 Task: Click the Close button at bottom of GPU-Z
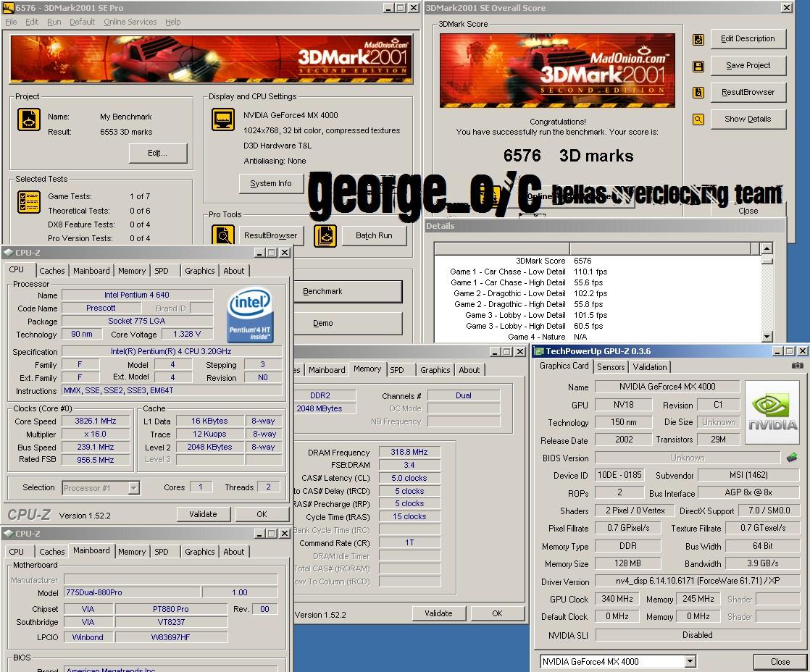tap(780, 662)
